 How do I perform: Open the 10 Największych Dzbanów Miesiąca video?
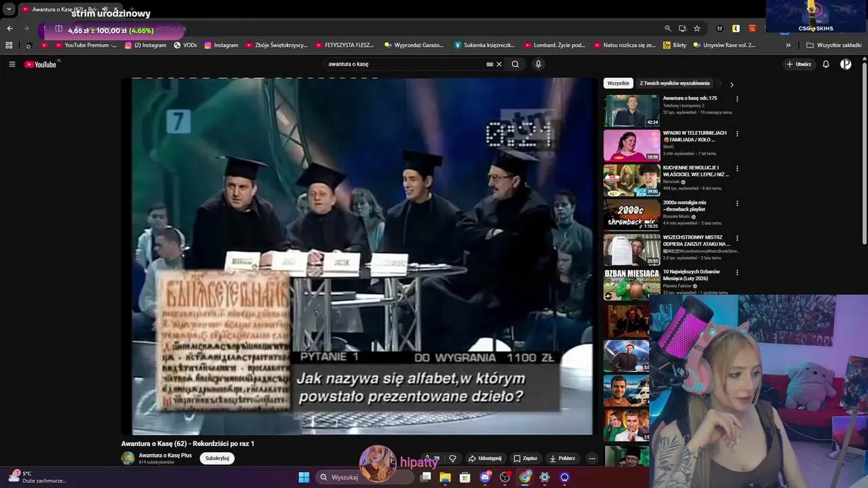pyautogui.click(x=692, y=275)
